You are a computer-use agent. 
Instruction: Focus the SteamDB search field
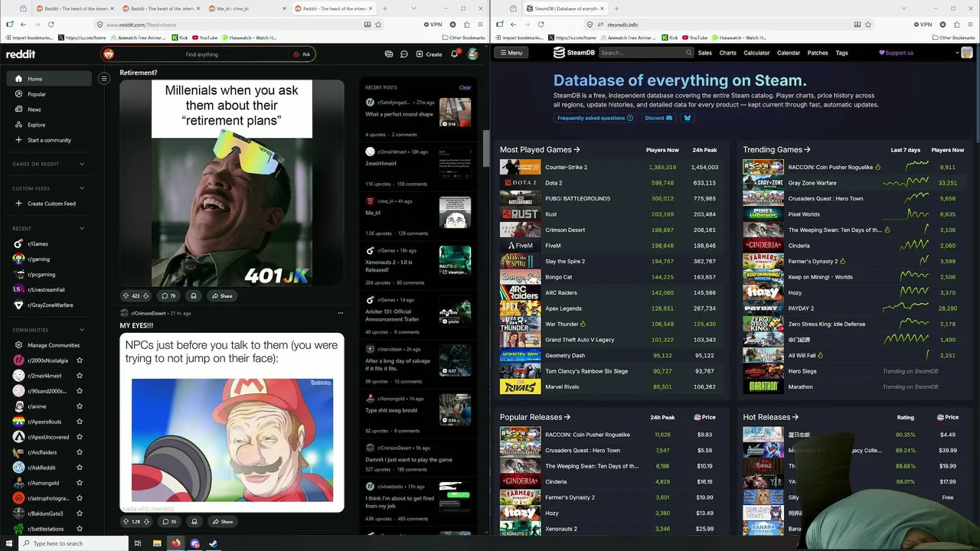pyautogui.click(x=645, y=53)
